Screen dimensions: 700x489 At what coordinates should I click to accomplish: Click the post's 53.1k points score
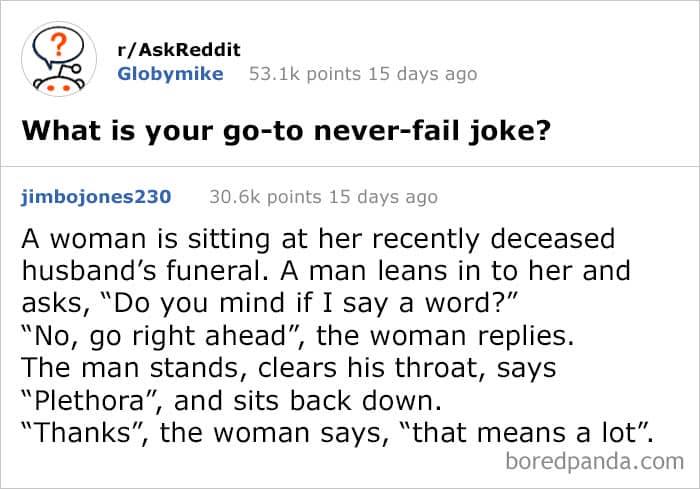pos(295,74)
